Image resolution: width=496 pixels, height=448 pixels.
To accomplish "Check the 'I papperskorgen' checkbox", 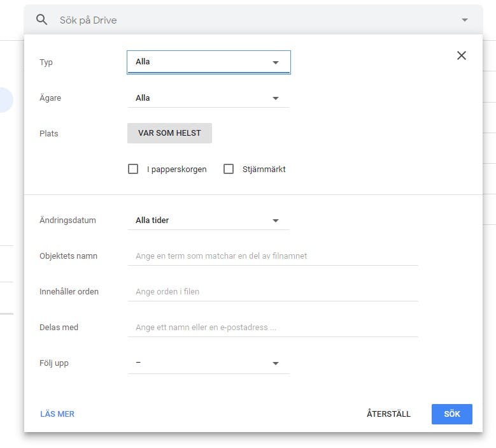I will pyautogui.click(x=133, y=169).
